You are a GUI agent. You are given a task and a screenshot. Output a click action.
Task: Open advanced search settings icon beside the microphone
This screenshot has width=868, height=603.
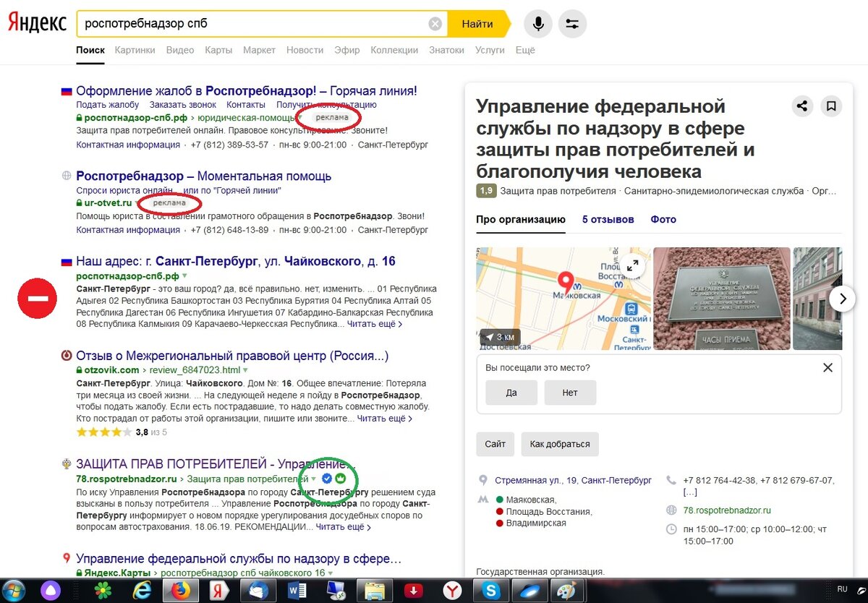(x=572, y=23)
